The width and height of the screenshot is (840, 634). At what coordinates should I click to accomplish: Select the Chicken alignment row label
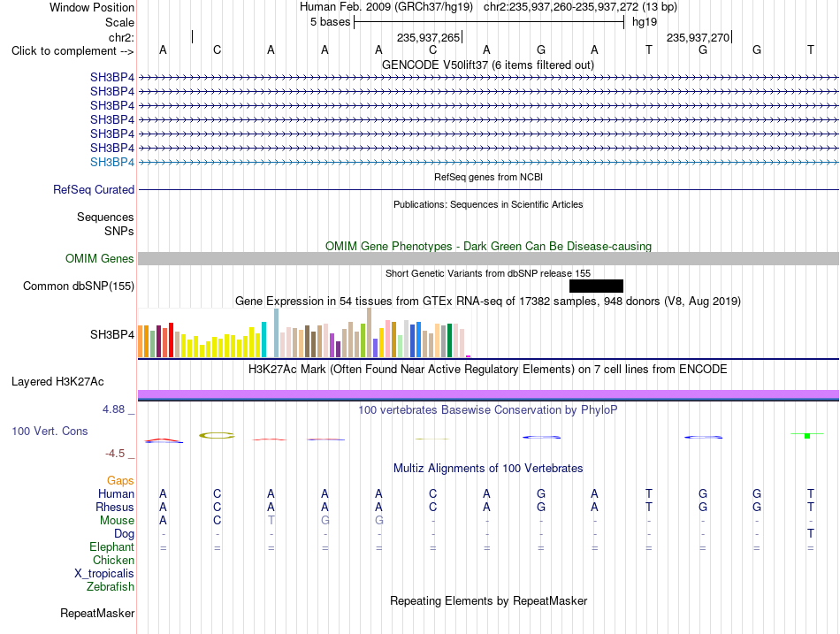point(113,560)
